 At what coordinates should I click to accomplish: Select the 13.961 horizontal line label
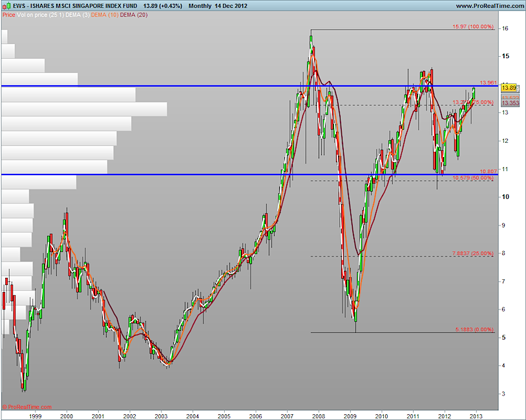tap(488, 83)
